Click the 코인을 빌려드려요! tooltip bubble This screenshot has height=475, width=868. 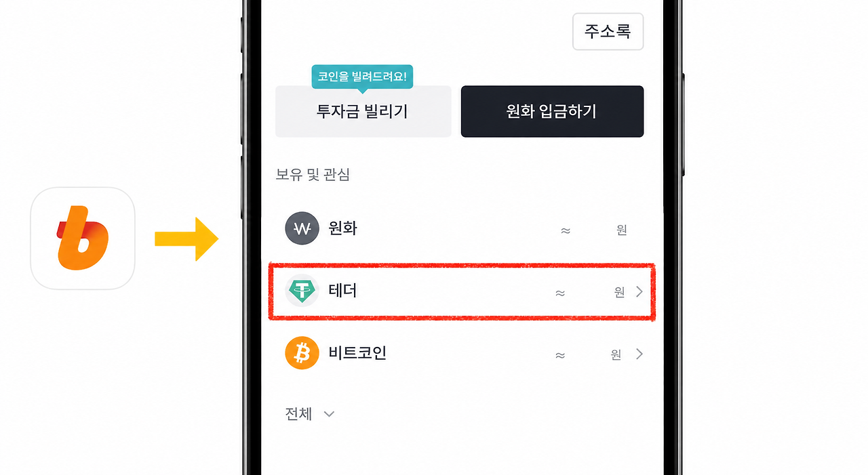point(362,77)
